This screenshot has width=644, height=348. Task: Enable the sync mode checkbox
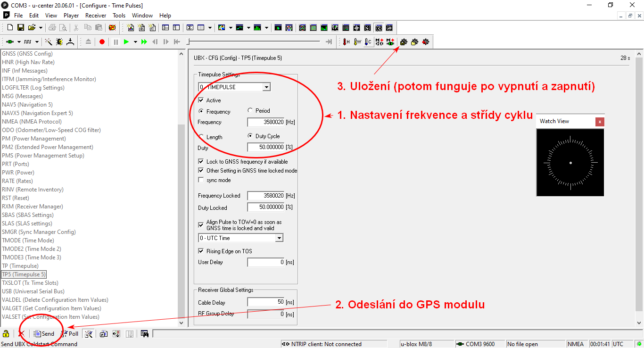pyautogui.click(x=201, y=180)
